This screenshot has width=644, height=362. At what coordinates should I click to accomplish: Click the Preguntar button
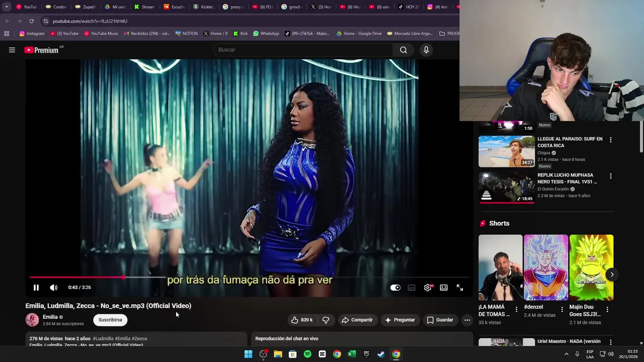pyautogui.click(x=400, y=320)
